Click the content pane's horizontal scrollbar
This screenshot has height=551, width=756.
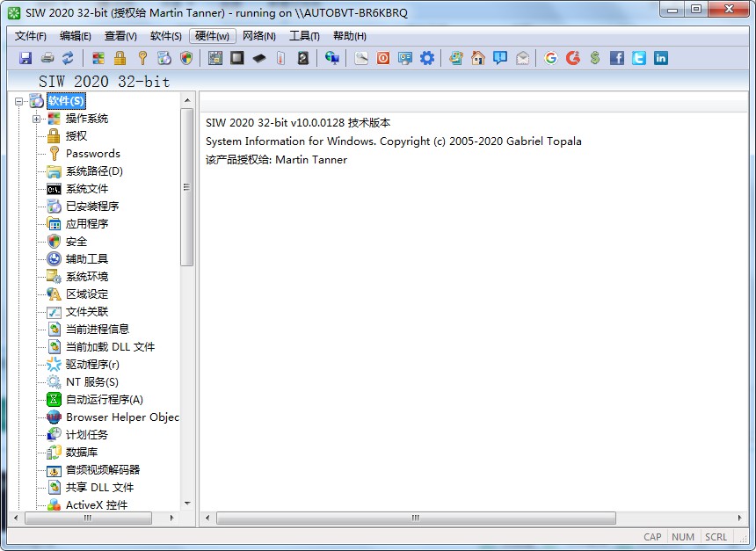[396, 518]
